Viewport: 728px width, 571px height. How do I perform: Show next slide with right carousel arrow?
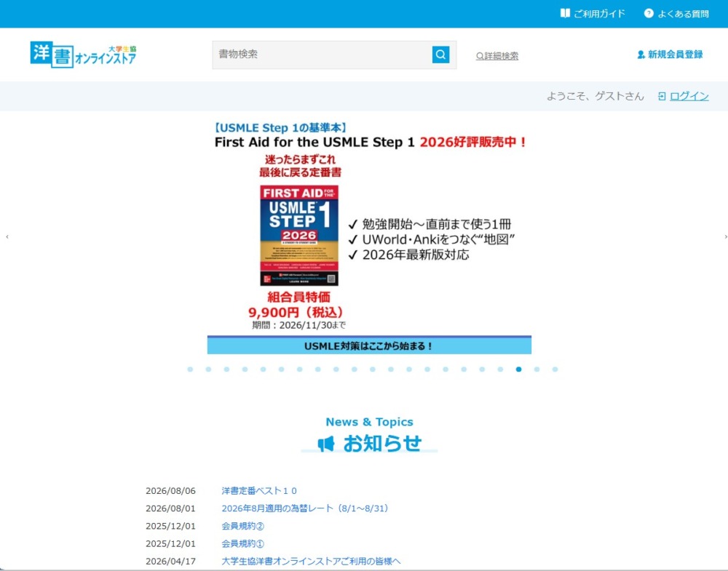coord(726,236)
